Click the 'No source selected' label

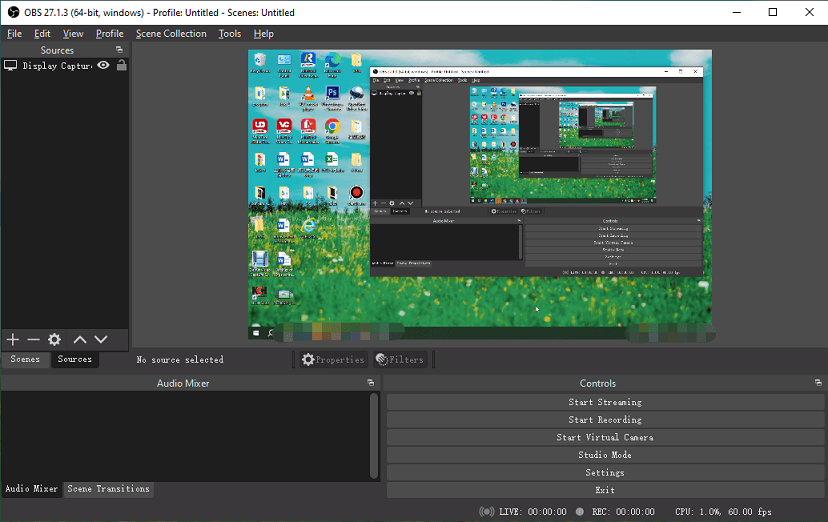coord(180,359)
